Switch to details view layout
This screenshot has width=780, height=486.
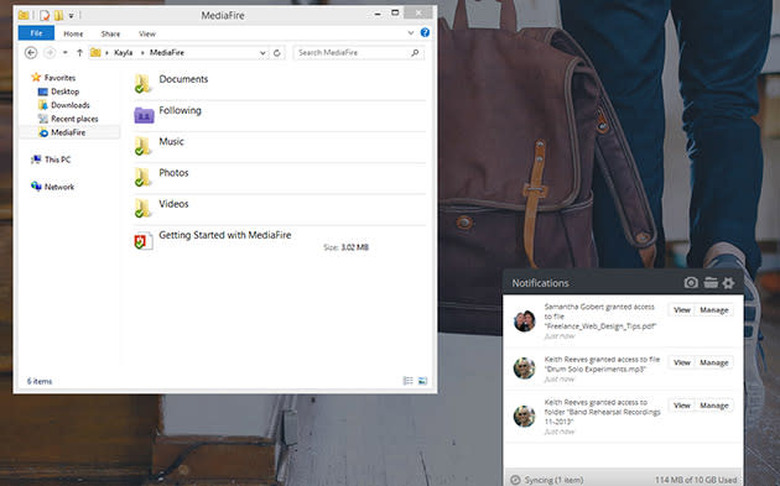click(408, 381)
